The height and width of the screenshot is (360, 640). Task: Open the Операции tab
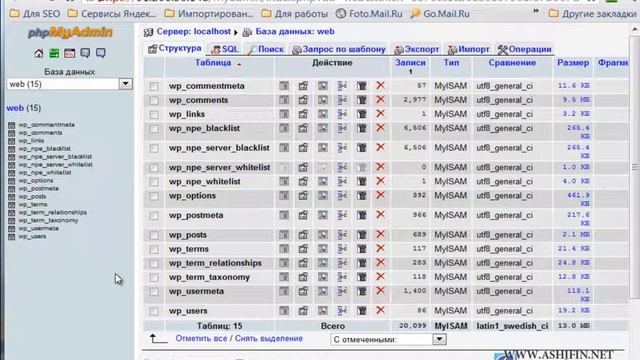click(525, 49)
